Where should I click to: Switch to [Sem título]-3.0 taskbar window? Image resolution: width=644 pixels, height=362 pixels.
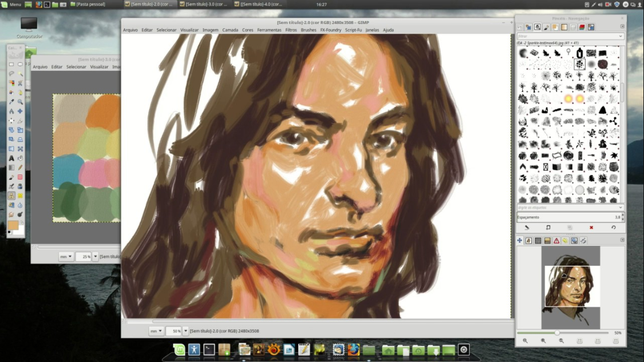click(x=203, y=4)
